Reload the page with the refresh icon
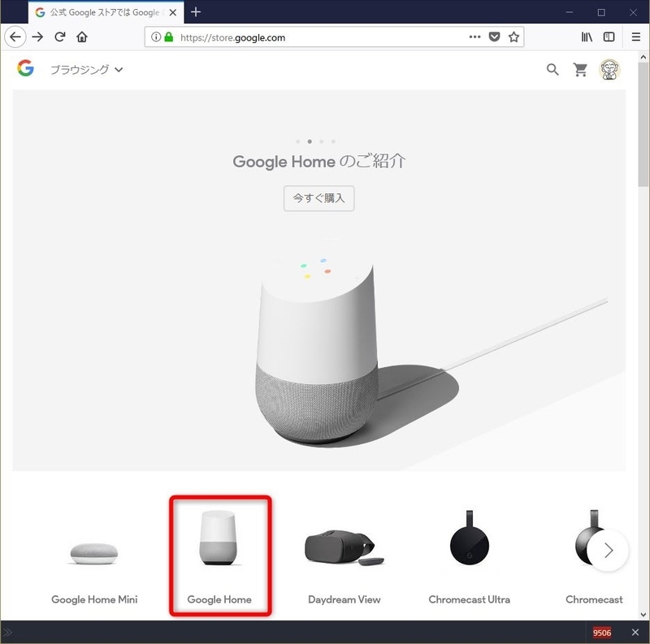650x644 pixels. pos(59,37)
